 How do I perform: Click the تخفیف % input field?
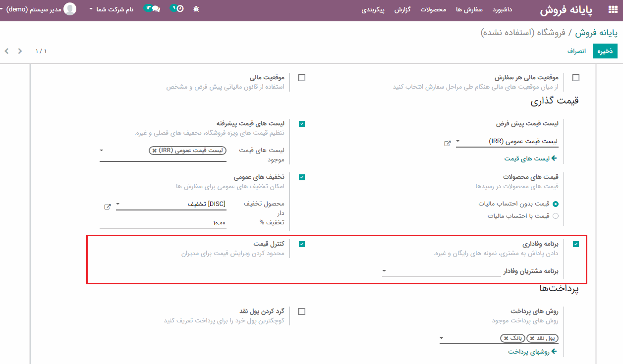163,223
